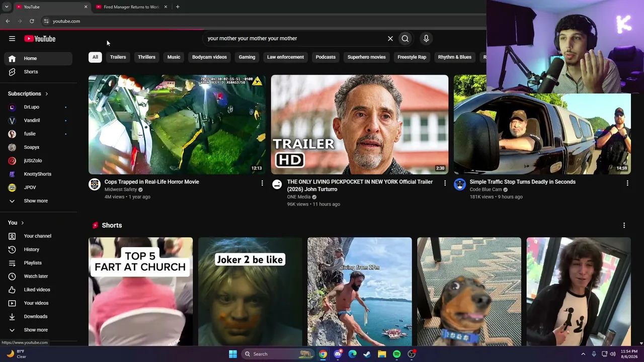Open options menu for Cops Trapped video
The height and width of the screenshot is (362, 644).
pyautogui.click(x=262, y=184)
